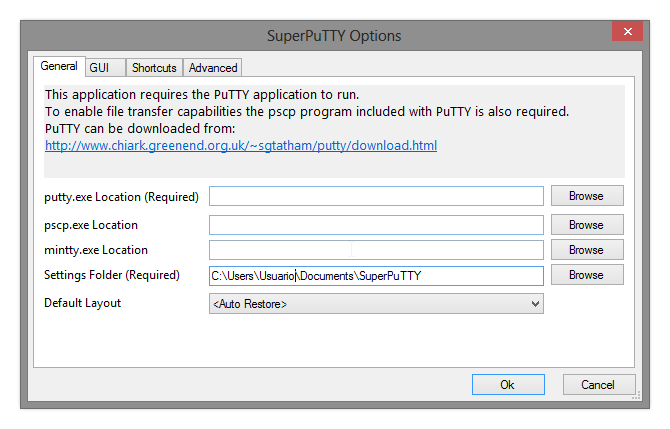The height and width of the screenshot is (429, 670).
Task: Cancel the SuperPuTTY Options dialog
Action: [x=599, y=385]
